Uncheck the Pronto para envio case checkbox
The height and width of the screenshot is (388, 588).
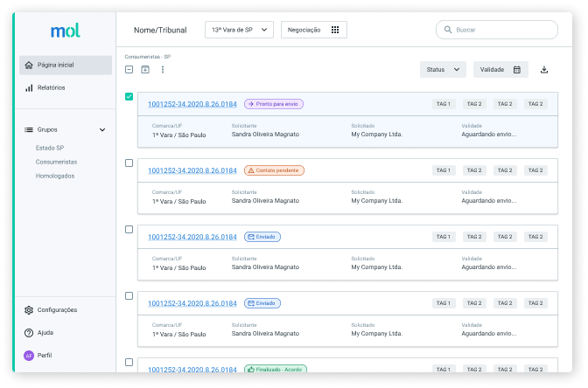tap(129, 97)
